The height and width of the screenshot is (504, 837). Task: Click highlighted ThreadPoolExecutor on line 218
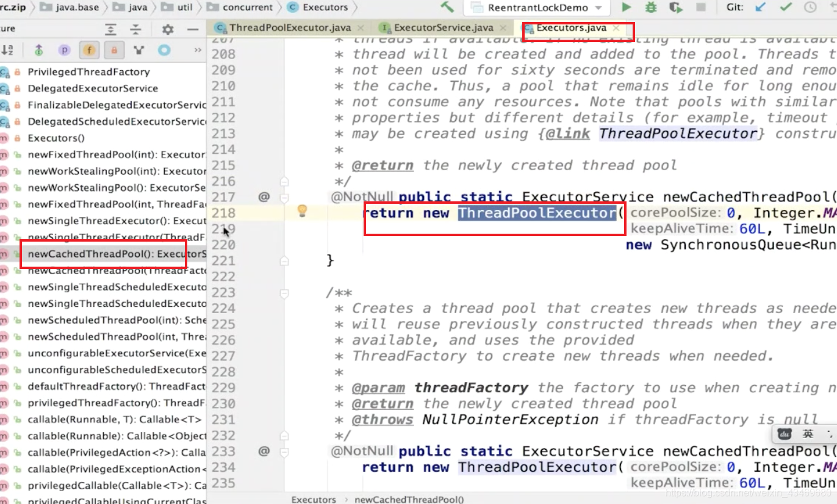537,212
